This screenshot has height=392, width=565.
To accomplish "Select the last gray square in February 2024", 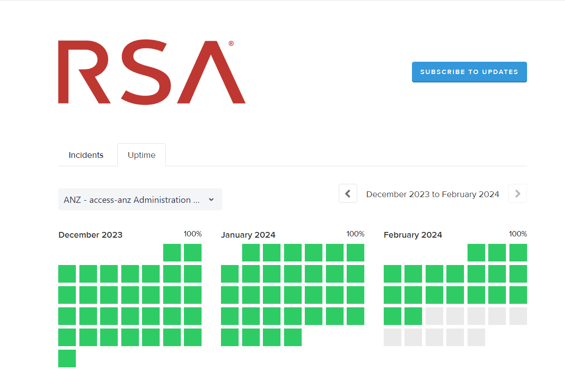I will [x=476, y=337].
